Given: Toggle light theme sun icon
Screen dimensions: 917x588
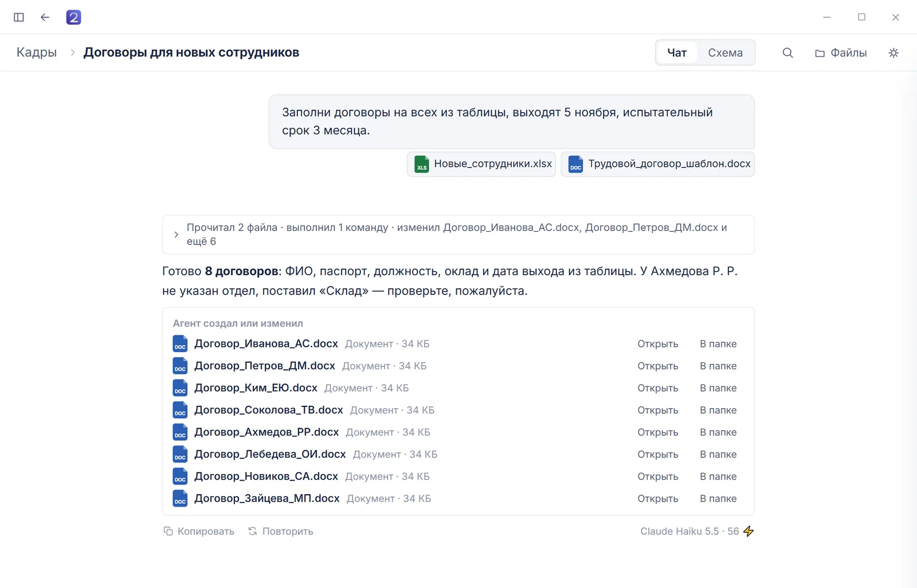Looking at the screenshot, I should (x=894, y=53).
